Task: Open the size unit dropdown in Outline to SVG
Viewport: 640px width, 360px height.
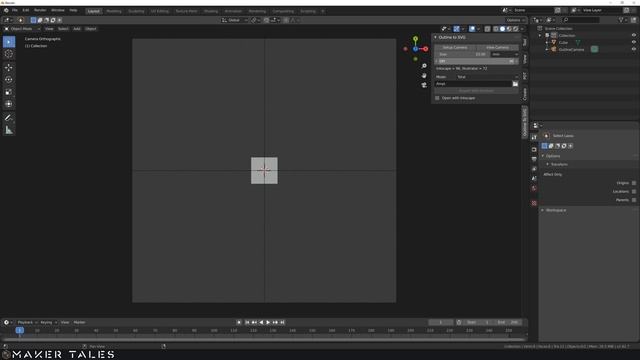Action: pyautogui.click(x=504, y=54)
